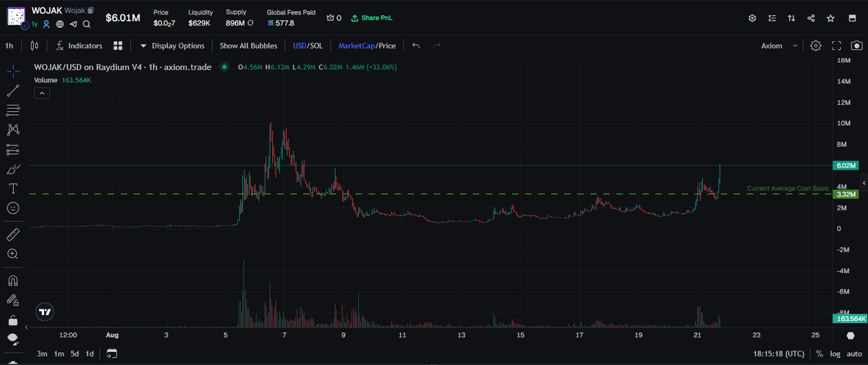
Task: Click the TradingView logo badge
Action: click(x=45, y=312)
